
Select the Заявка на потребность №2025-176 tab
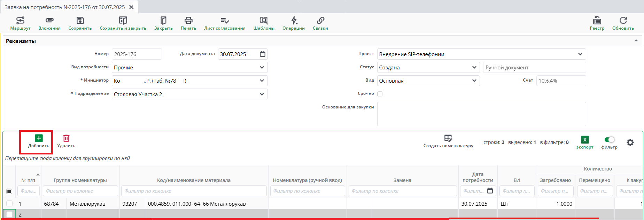pos(65,7)
